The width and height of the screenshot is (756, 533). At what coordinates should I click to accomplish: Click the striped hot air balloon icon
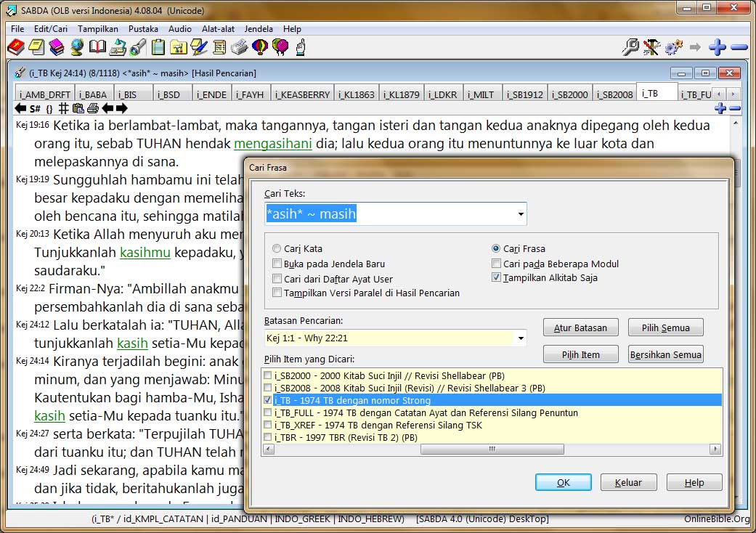tap(260, 47)
